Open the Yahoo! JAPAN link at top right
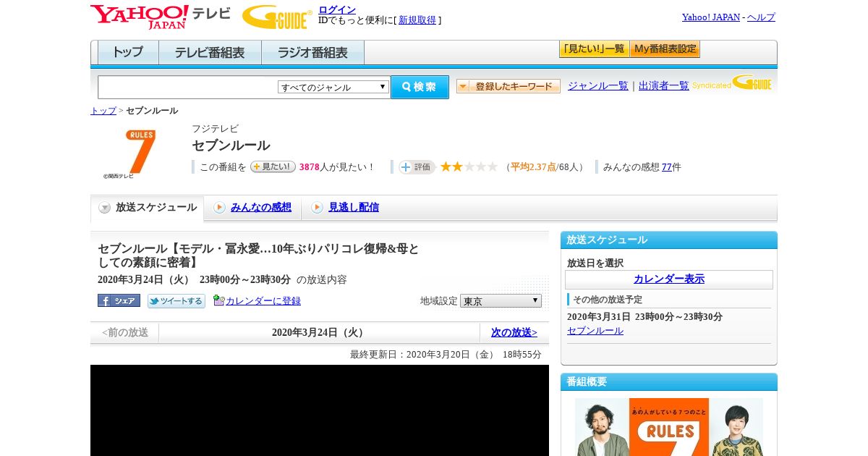Viewport: 868px width, 456px height. [x=711, y=17]
